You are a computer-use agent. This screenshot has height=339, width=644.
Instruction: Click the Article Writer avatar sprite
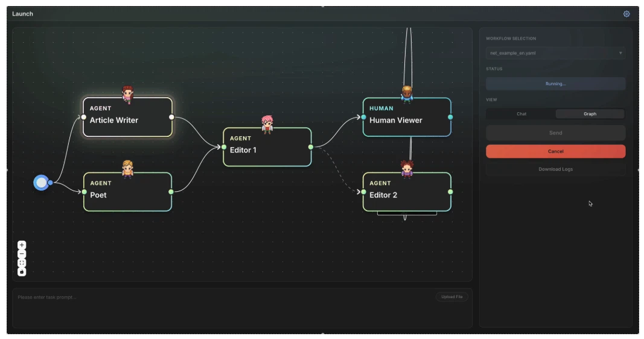128,94
